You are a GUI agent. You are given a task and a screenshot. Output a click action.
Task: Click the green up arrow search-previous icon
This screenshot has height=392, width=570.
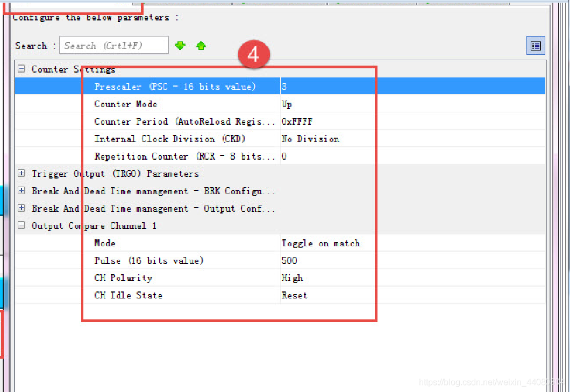(201, 46)
